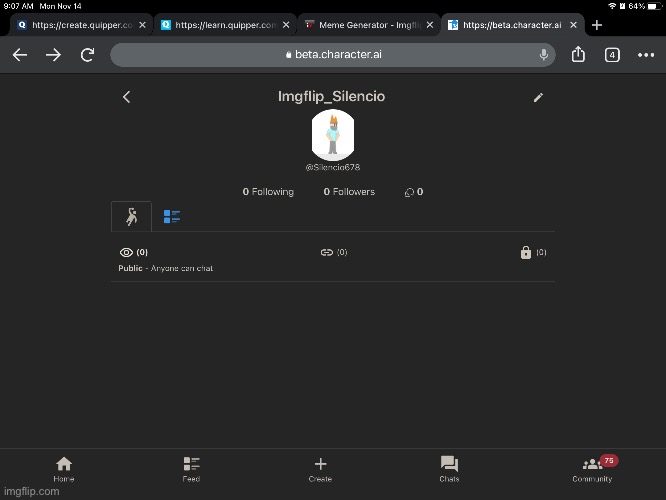Show private characters with lock icon
Screen dimensions: 666x500
[532, 253]
